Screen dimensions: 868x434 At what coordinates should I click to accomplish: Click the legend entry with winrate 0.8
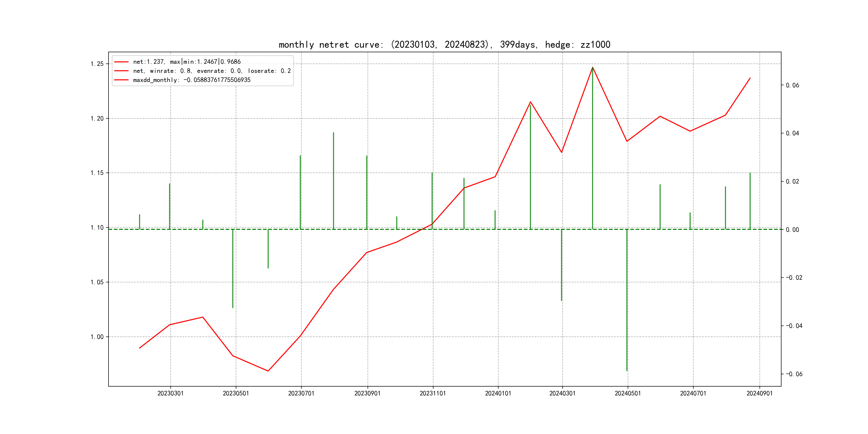(x=212, y=71)
